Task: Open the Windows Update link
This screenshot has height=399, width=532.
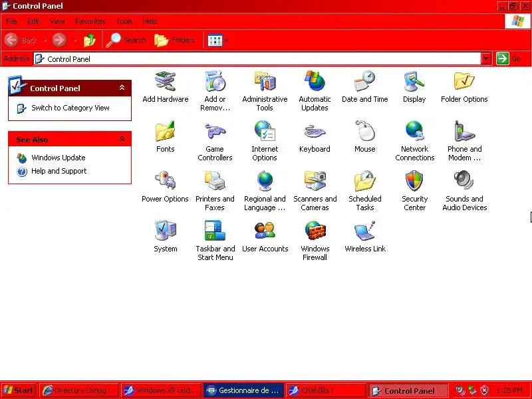Action: coord(58,158)
